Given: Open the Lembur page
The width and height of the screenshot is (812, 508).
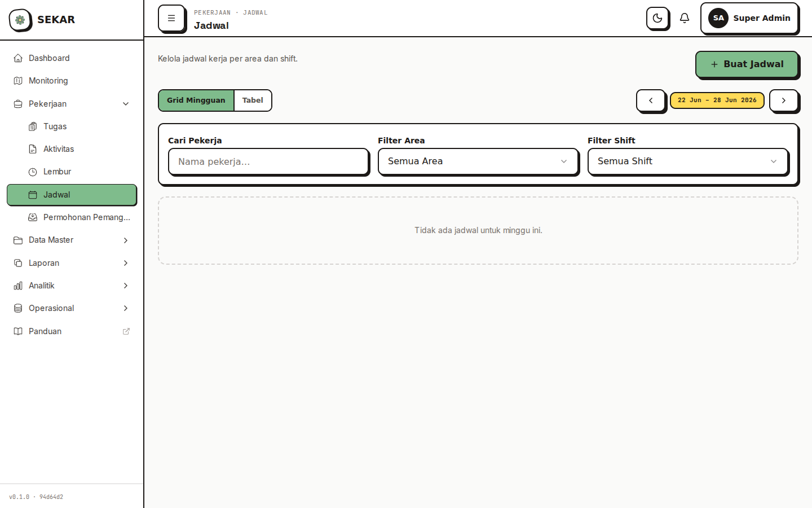Looking at the screenshot, I should 72,172.
